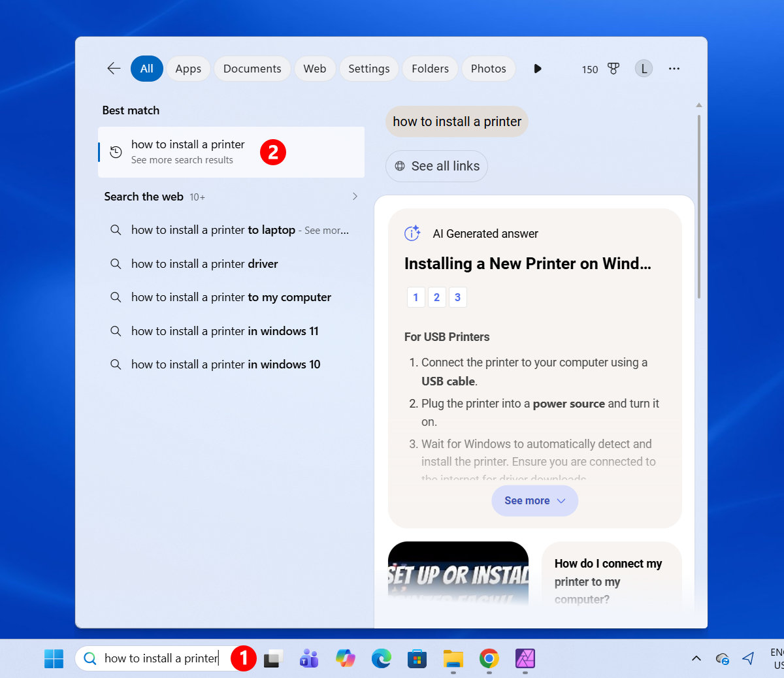Open best match 'how to install a printer'
This screenshot has height=678, width=784.
(x=231, y=152)
